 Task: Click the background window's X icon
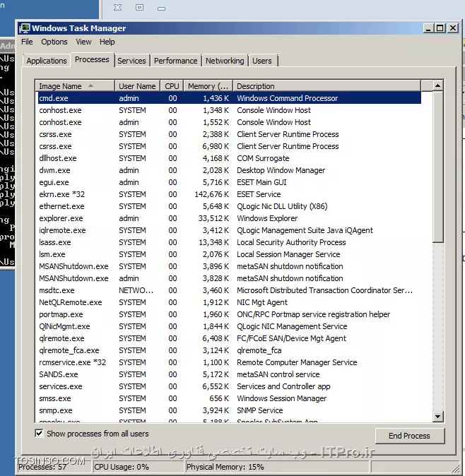pos(117,8)
